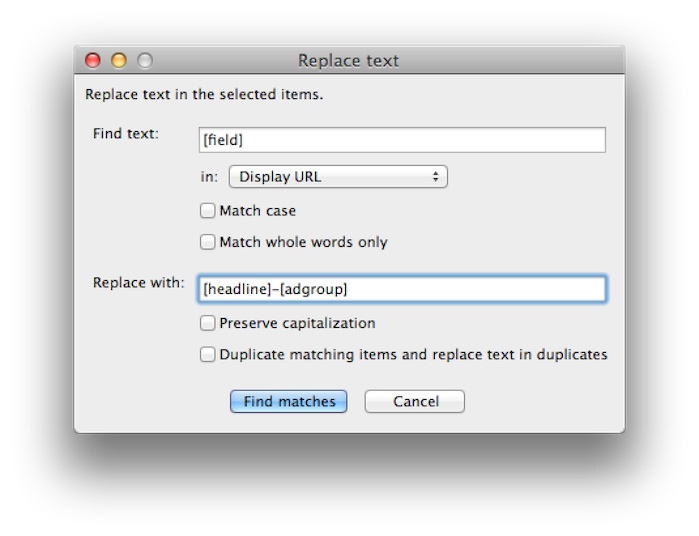Viewport: 699px width, 536px height.
Task: Click the disabled gray zoom button
Action: point(145,60)
